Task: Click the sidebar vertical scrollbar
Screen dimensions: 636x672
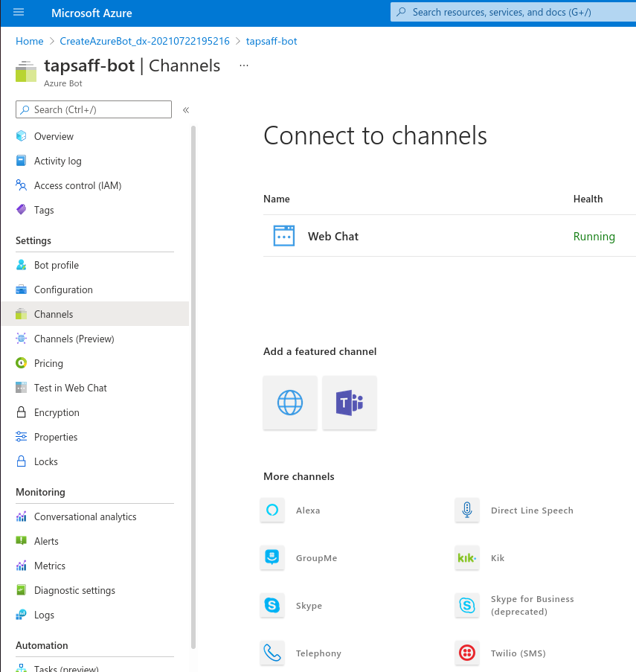Action: 193,387
